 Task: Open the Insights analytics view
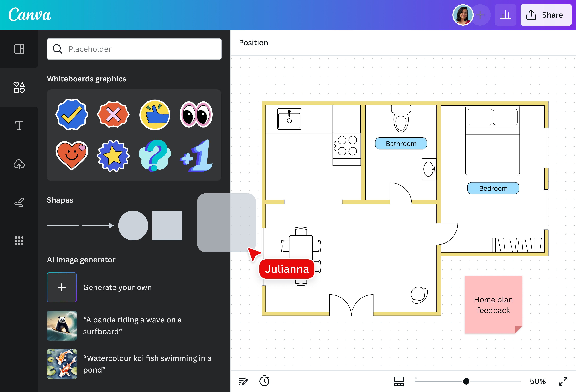[x=506, y=15]
